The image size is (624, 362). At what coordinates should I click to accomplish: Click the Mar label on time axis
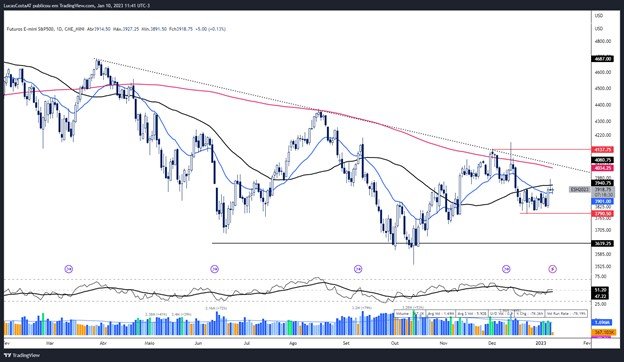(50, 343)
